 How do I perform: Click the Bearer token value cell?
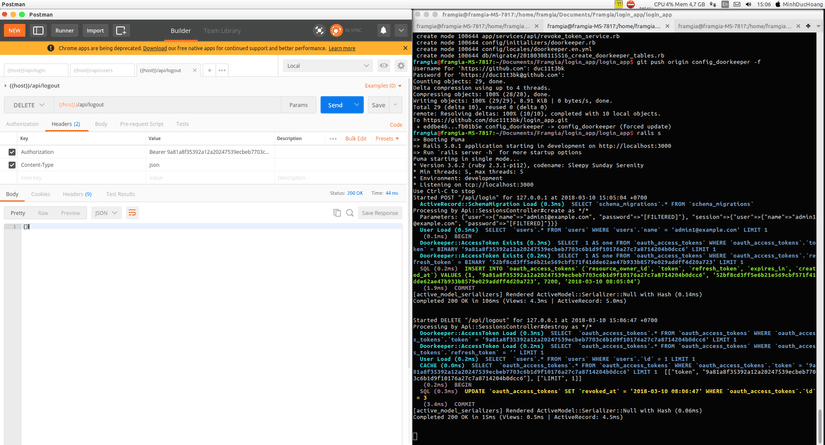point(210,152)
